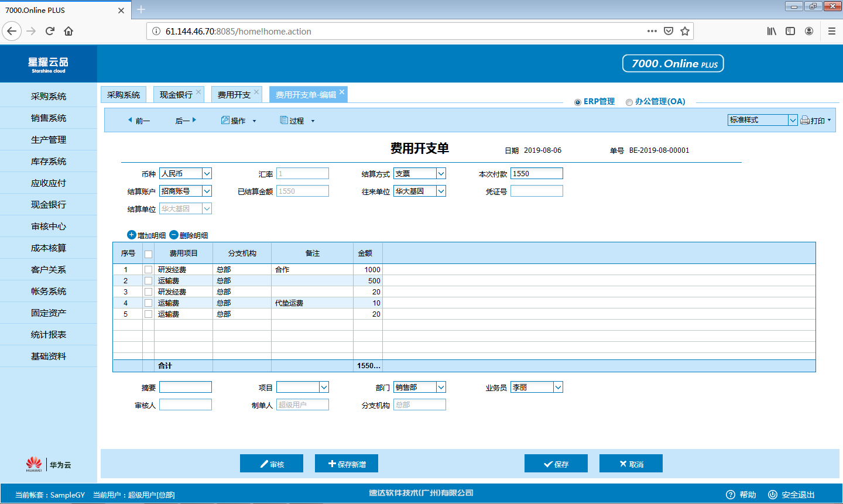This screenshot has width=843, height=504.
Task: Expand the 币种 currency dropdown
Action: click(x=207, y=174)
